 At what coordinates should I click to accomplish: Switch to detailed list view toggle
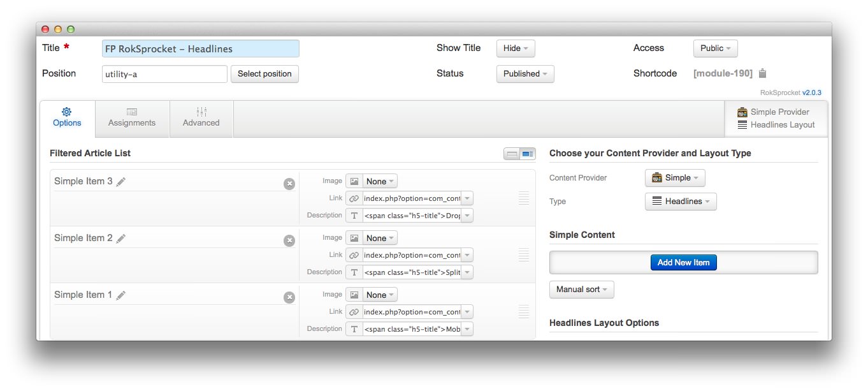pyautogui.click(x=528, y=154)
